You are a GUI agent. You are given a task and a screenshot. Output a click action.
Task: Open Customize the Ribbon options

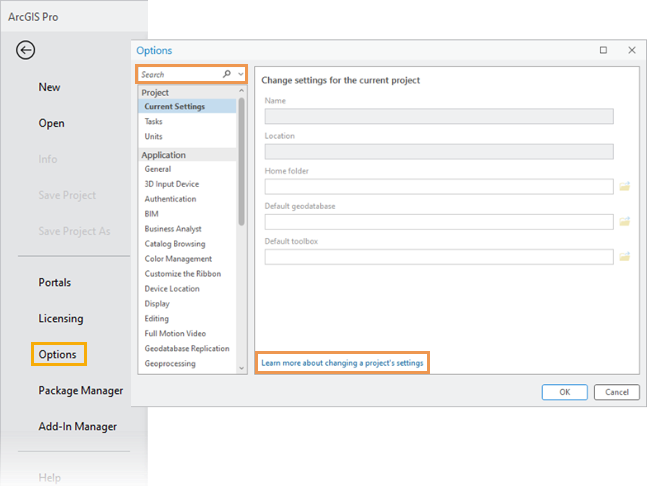click(183, 274)
